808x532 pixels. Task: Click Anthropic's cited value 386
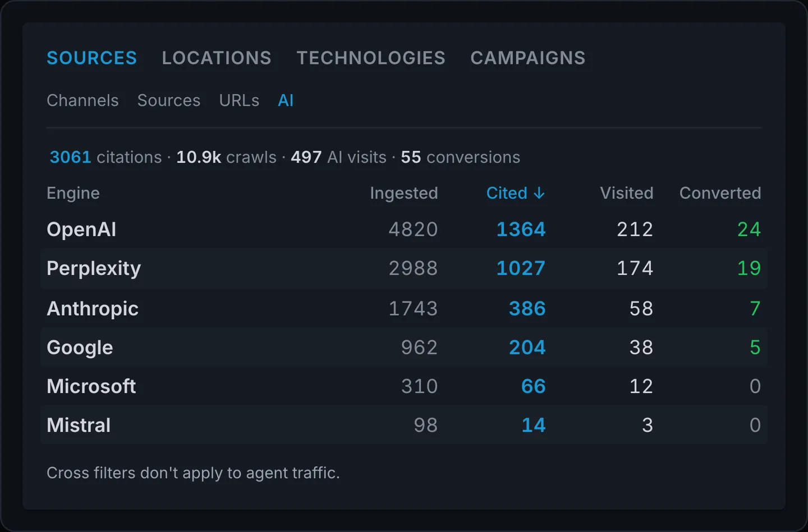tap(527, 308)
